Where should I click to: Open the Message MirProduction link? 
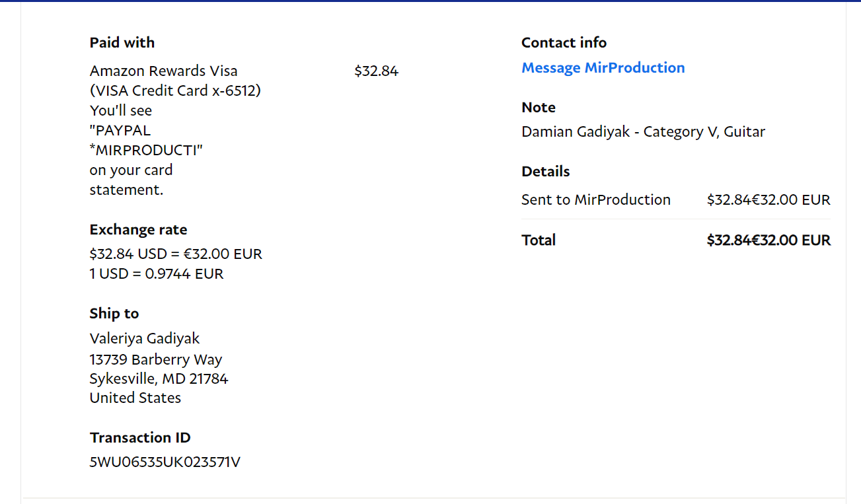pyautogui.click(x=603, y=68)
